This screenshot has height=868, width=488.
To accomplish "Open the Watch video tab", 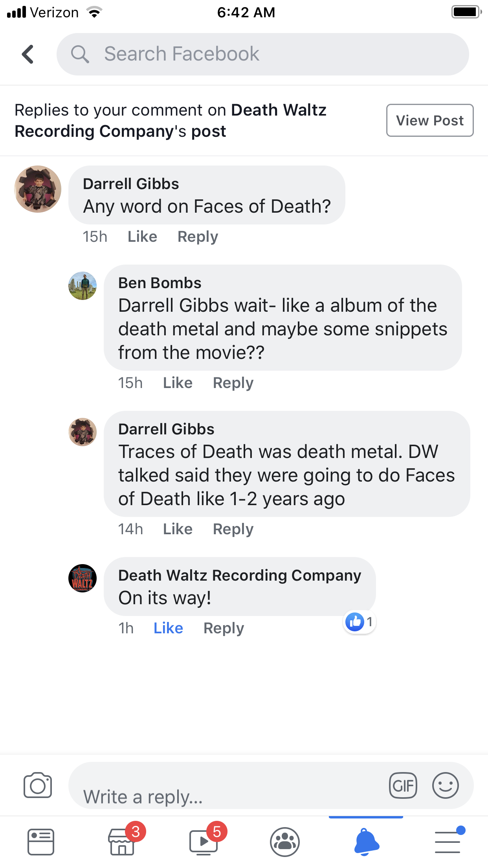I will 204,842.
